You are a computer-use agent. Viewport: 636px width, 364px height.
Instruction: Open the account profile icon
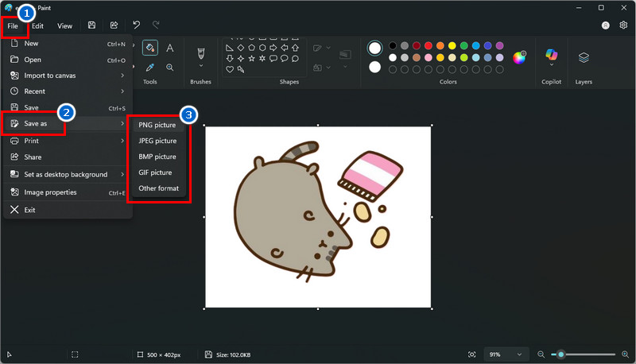[606, 25]
